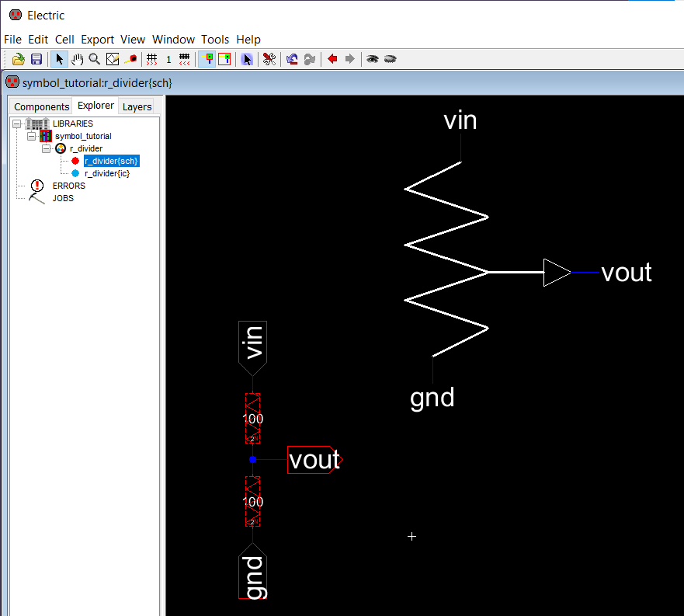684x616 pixels.
Task: Select the vout export in schematic
Action: pyautogui.click(x=315, y=460)
